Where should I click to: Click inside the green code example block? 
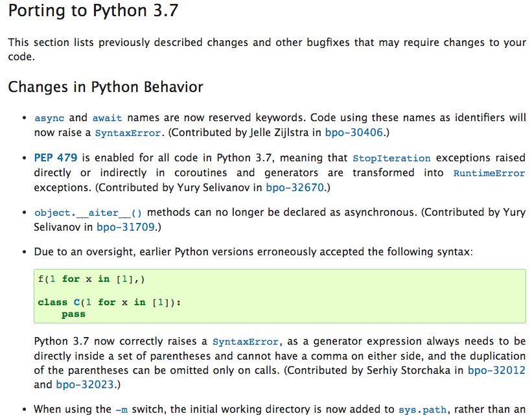280,296
